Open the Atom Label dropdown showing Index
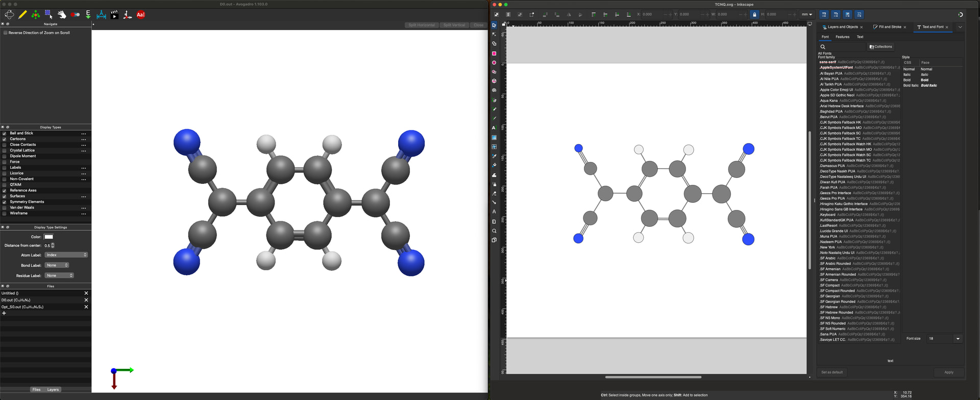980x400 pixels. pyautogui.click(x=66, y=255)
